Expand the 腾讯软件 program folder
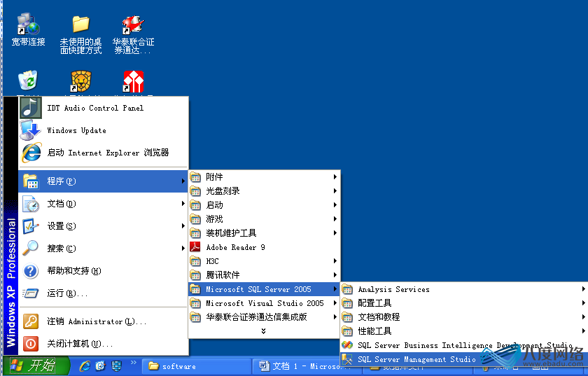 pyautogui.click(x=265, y=275)
